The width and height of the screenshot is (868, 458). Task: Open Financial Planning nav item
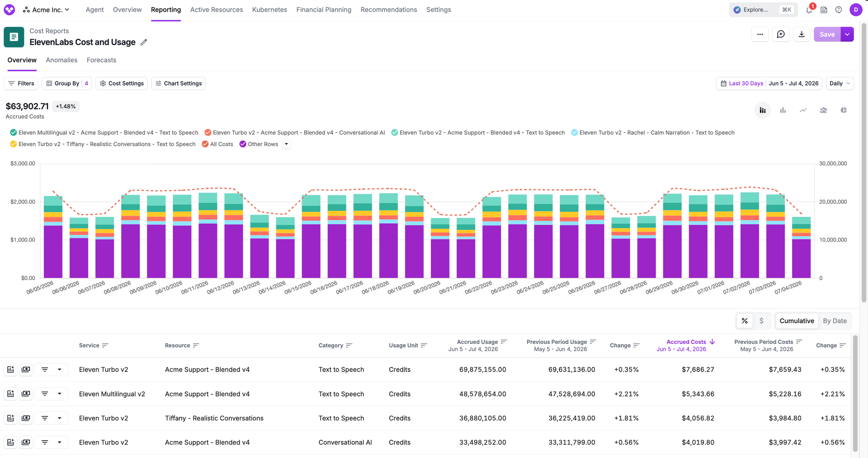(324, 10)
